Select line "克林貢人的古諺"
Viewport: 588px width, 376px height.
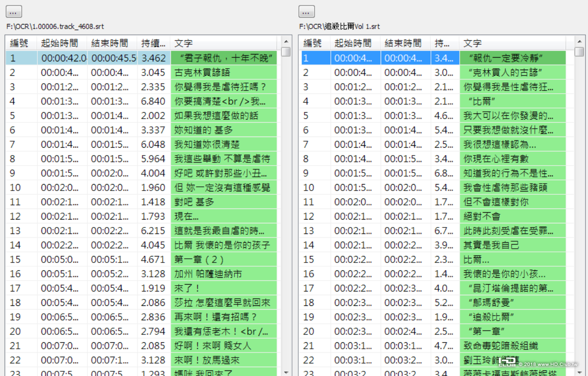pyautogui.click(x=513, y=72)
